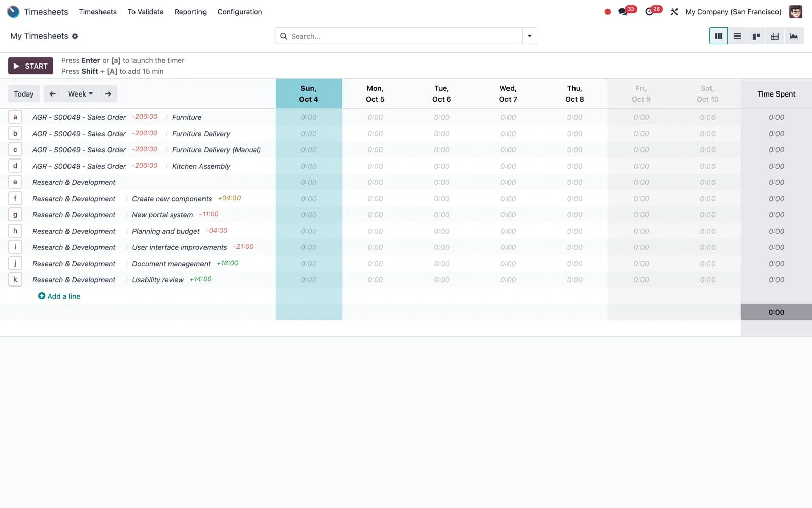Screen dimensions: 812x508
Task: Click Sunday cell for Furniture row
Action: click(x=309, y=117)
